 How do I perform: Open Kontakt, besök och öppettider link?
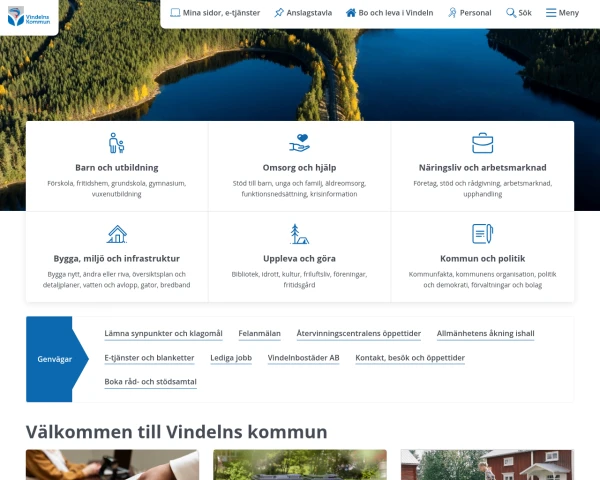410,358
